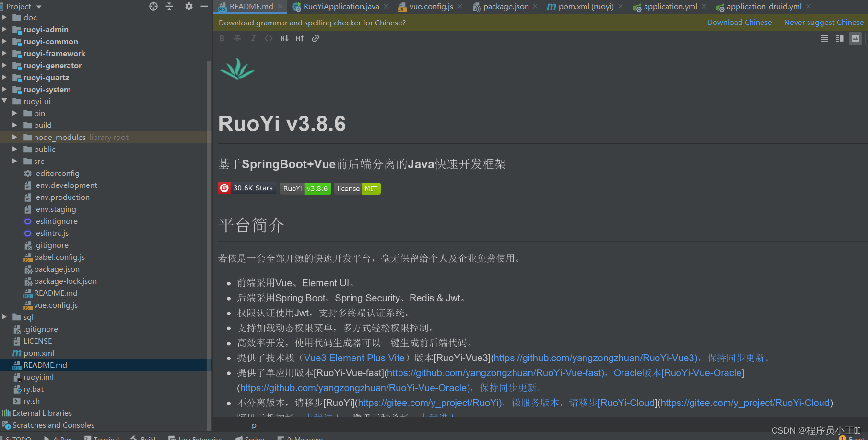This screenshot has width=868, height=440.
Task: Click the RuoYi leaf logo image
Action: tap(237, 69)
